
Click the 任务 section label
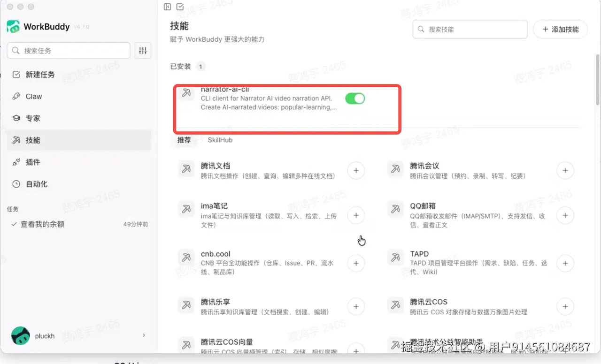pyautogui.click(x=13, y=209)
